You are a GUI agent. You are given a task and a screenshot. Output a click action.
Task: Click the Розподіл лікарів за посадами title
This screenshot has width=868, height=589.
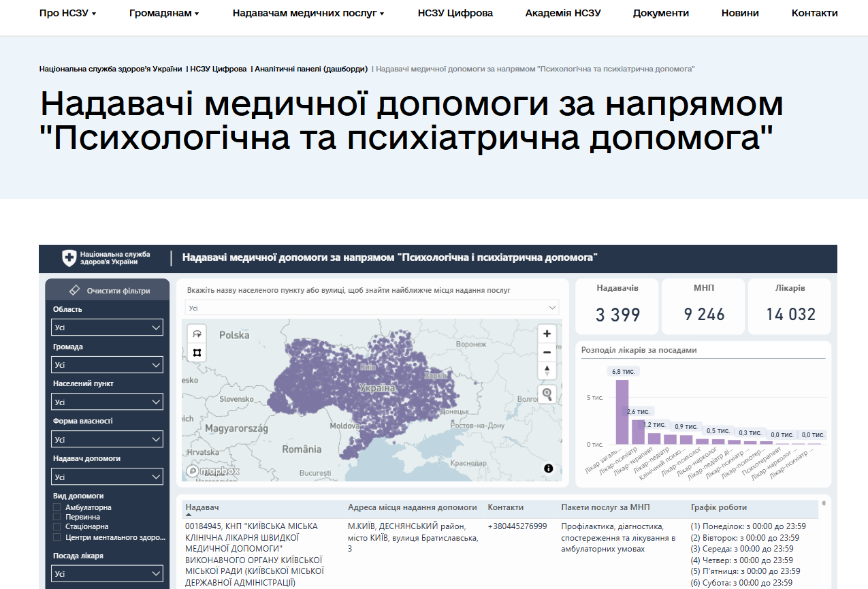point(639,350)
